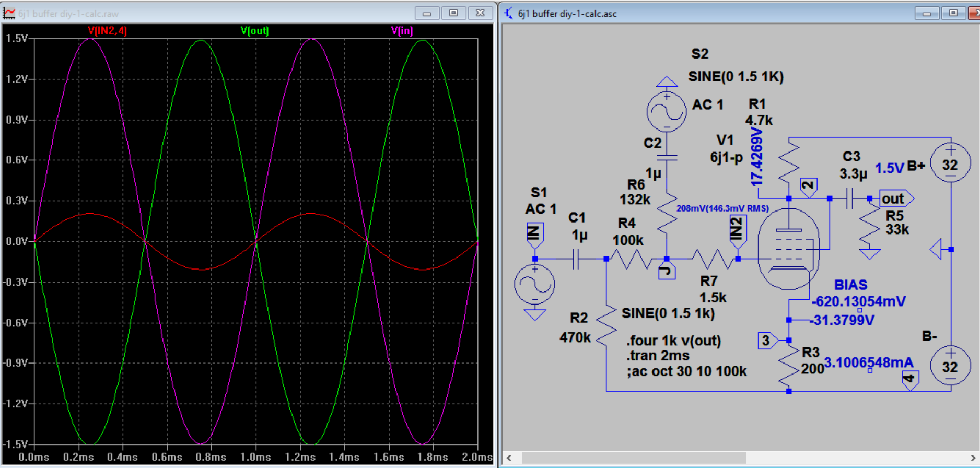Click the 17.4269V plate voltage reading
This screenshot has width=980, height=468.
tap(757, 157)
